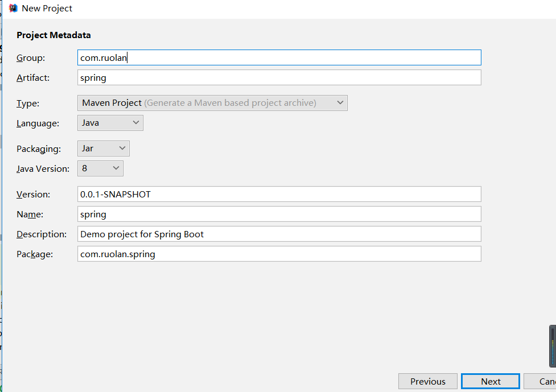The height and width of the screenshot is (392, 556).
Task: Click the Type label
Action: click(x=28, y=104)
